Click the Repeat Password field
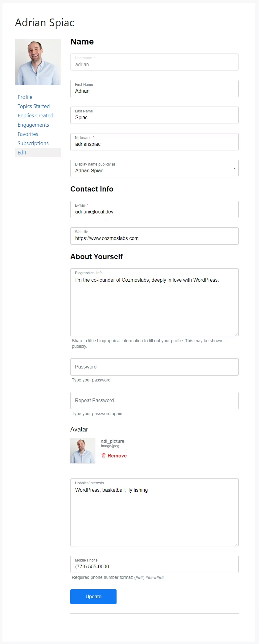This screenshot has height=644, width=259. pos(154,401)
